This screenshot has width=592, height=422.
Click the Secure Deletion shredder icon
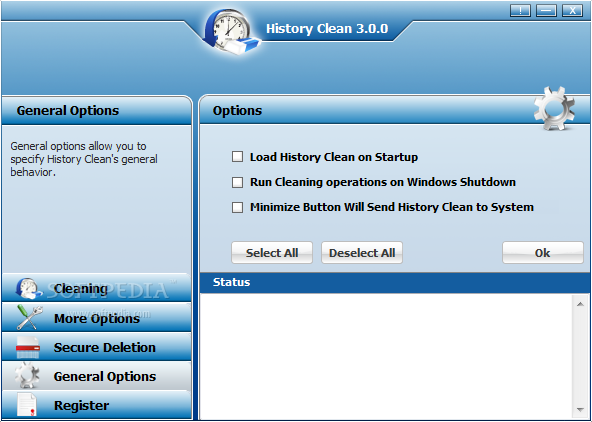(x=28, y=347)
